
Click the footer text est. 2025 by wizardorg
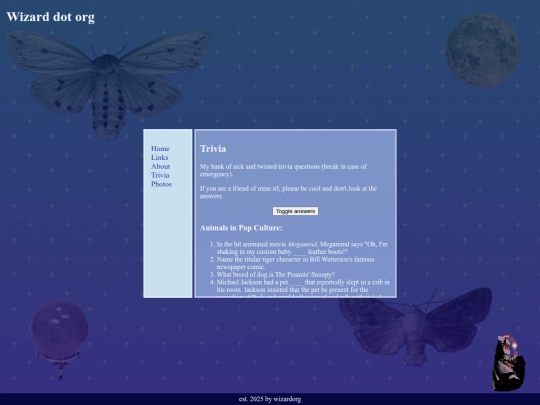tap(270, 399)
